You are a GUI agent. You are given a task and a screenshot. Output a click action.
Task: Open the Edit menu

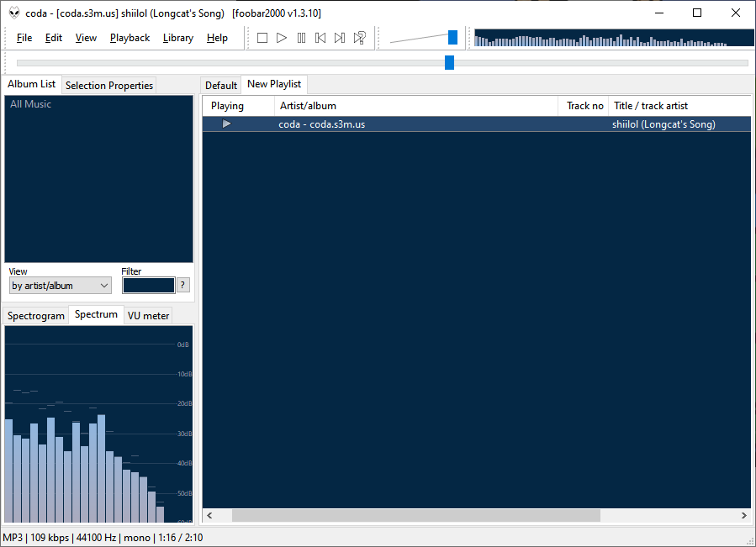(54, 38)
